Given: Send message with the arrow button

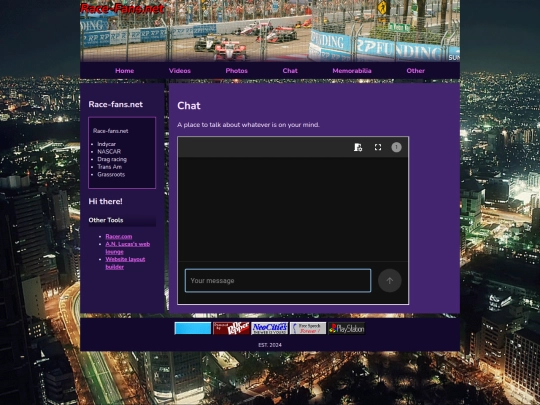Looking at the screenshot, I should tap(390, 281).
